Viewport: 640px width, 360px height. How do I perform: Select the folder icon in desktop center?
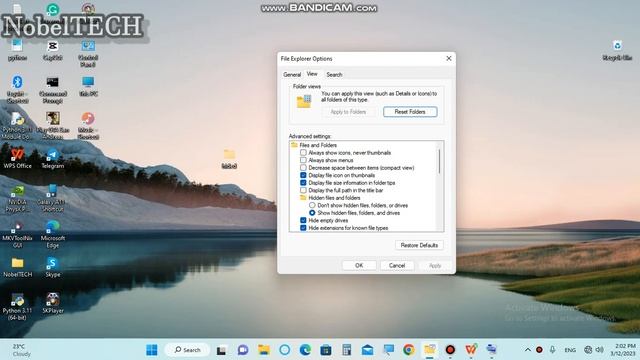point(229,159)
